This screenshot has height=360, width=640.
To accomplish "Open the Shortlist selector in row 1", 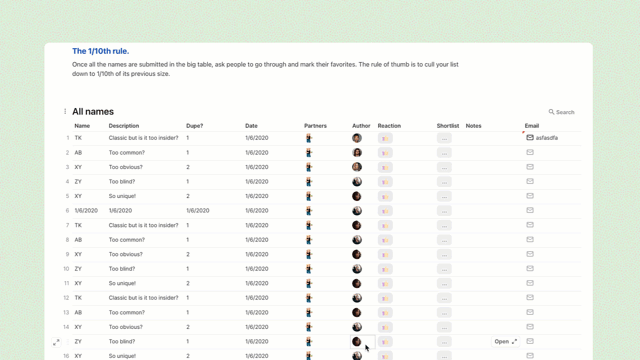I will (444, 138).
